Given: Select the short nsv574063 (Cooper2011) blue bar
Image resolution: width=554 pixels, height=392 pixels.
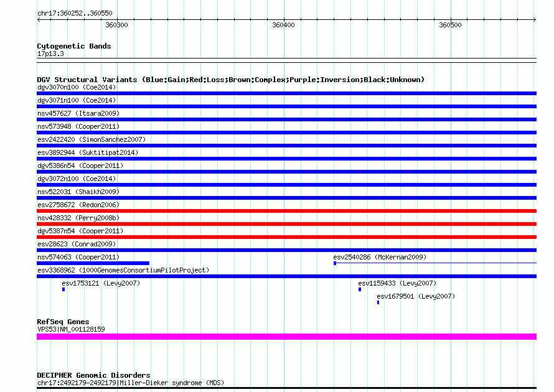Looking at the screenshot, I should tap(93, 263).
